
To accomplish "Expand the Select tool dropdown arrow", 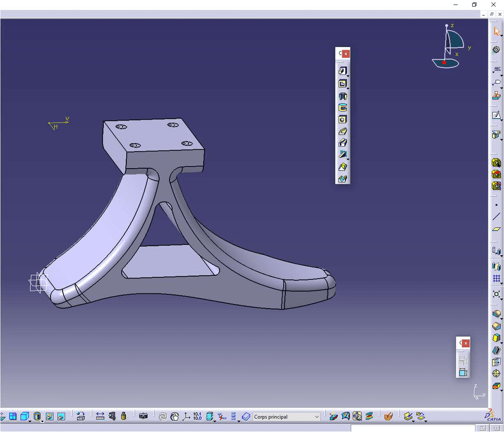I will (502, 36).
